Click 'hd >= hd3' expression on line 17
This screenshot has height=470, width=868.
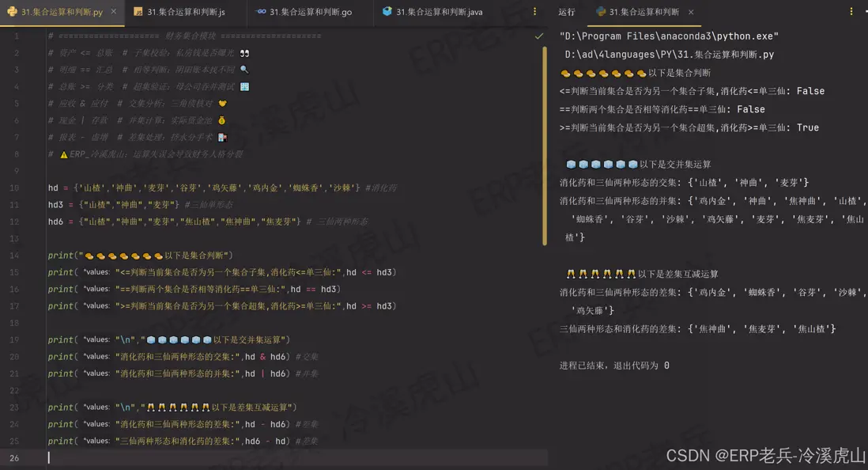[x=369, y=306]
